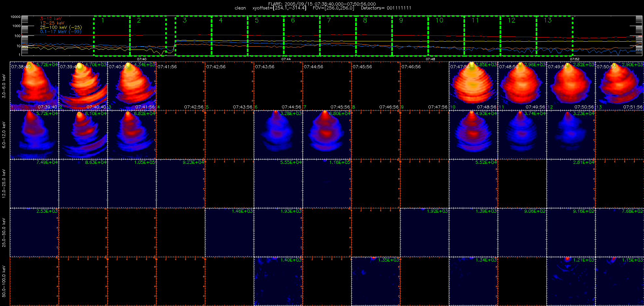
Task: Click peak value 4.70E+03 in 3-6 keV row
Action: 96,65
